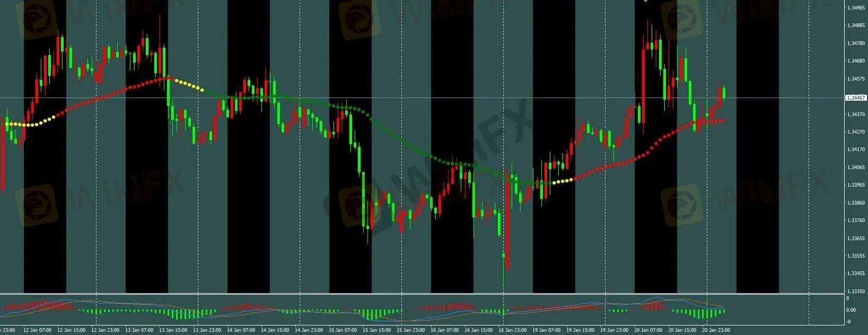
Task: Click the small arrow marker at chart top
Action: click(645, 2)
